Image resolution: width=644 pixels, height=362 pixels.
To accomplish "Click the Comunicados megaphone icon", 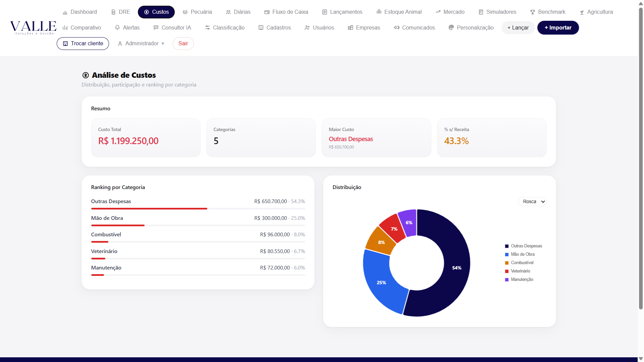I will pyautogui.click(x=396, y=27).
